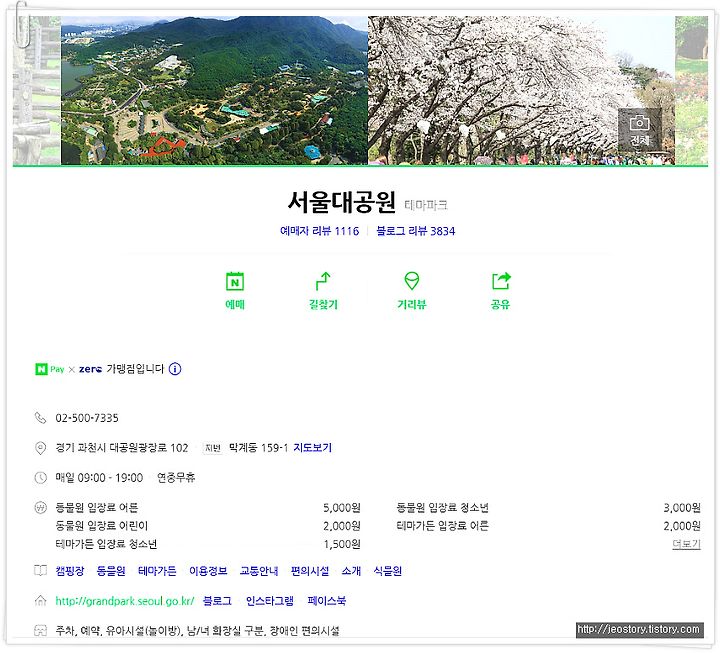Share the place with the 공유 icon
Viewport: 720px width, 653px height.
click(x=501, y=281)
